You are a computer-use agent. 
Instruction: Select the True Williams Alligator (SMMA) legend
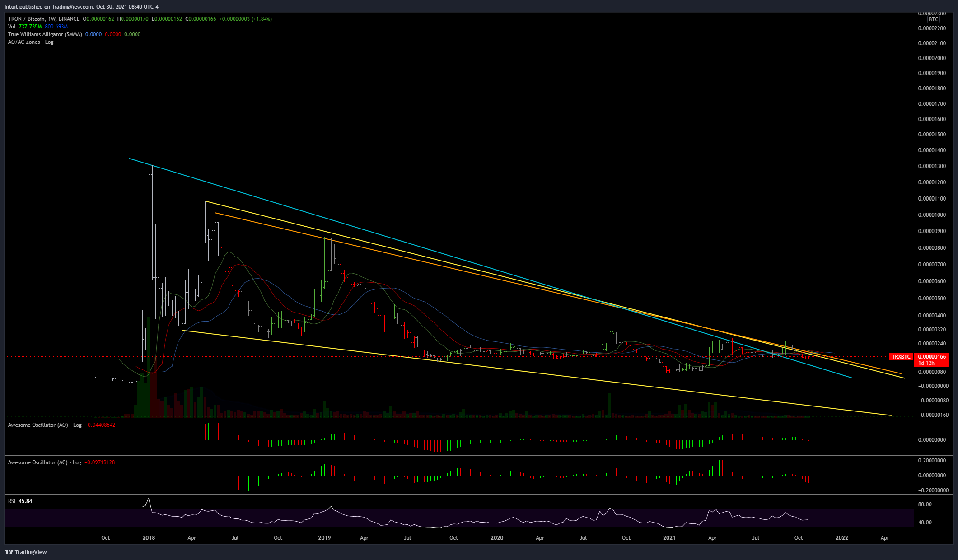pos(45,34)
